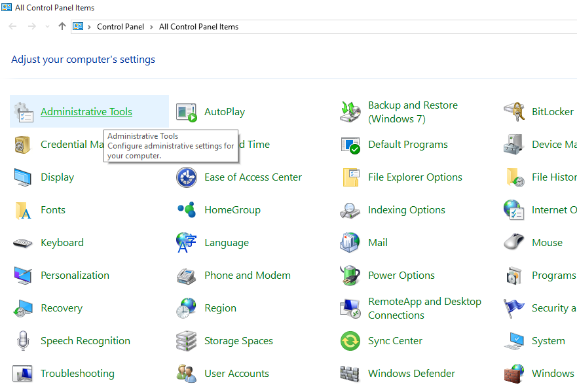
Task: Click the Programs and Features icon
Action: coord(513,276)
